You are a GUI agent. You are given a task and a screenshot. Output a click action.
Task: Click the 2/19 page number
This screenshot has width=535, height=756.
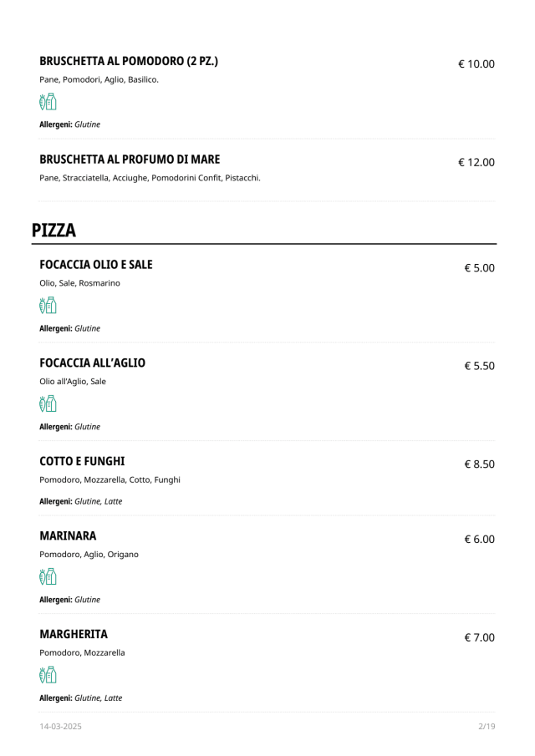487,726
